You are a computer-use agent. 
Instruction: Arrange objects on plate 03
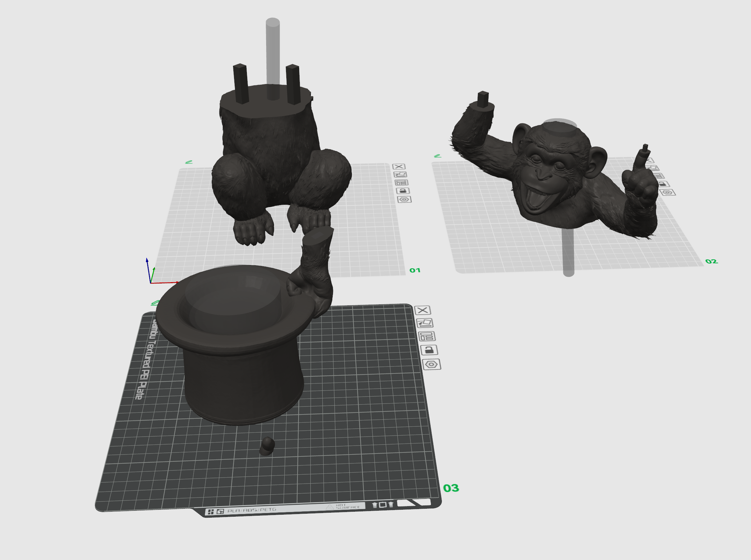click(427, 336)
